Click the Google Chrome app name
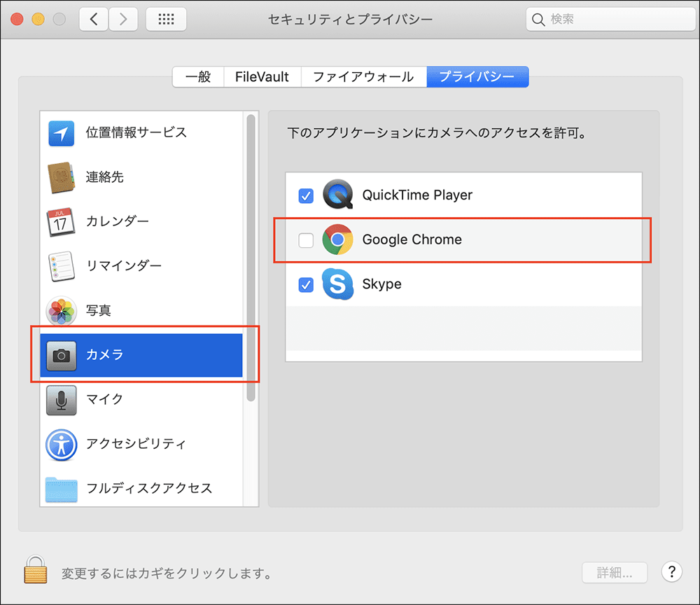This screenshot has height=605, width=700. click(x=412, y=239)
